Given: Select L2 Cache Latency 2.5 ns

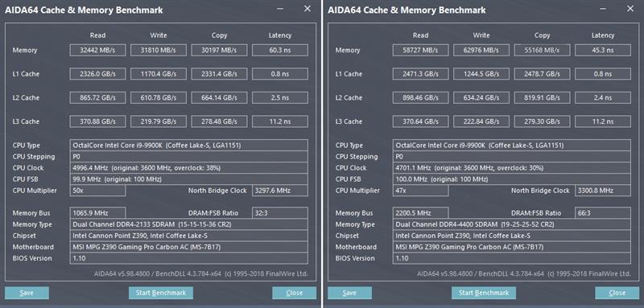Looking at the screenshot, I should pos(279,97).
